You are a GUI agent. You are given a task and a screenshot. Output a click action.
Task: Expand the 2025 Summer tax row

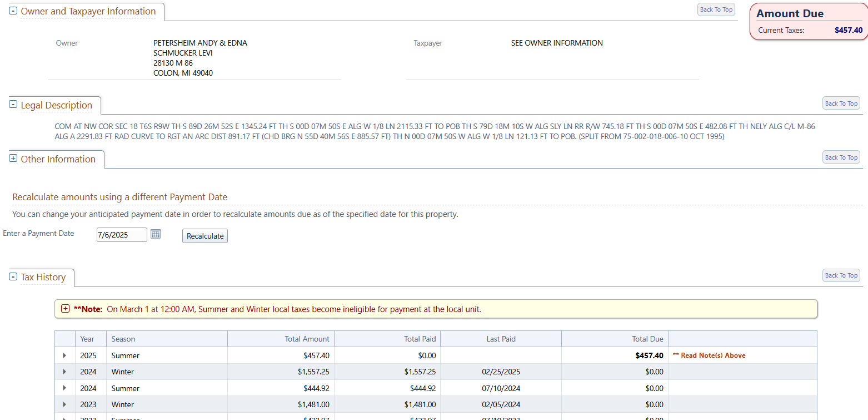(x=64, y=355)
